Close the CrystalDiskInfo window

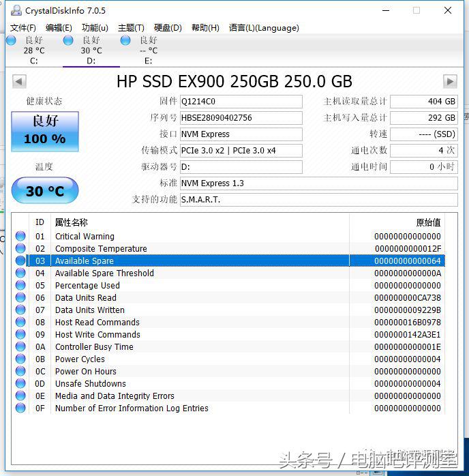click(x=447, y=10)
